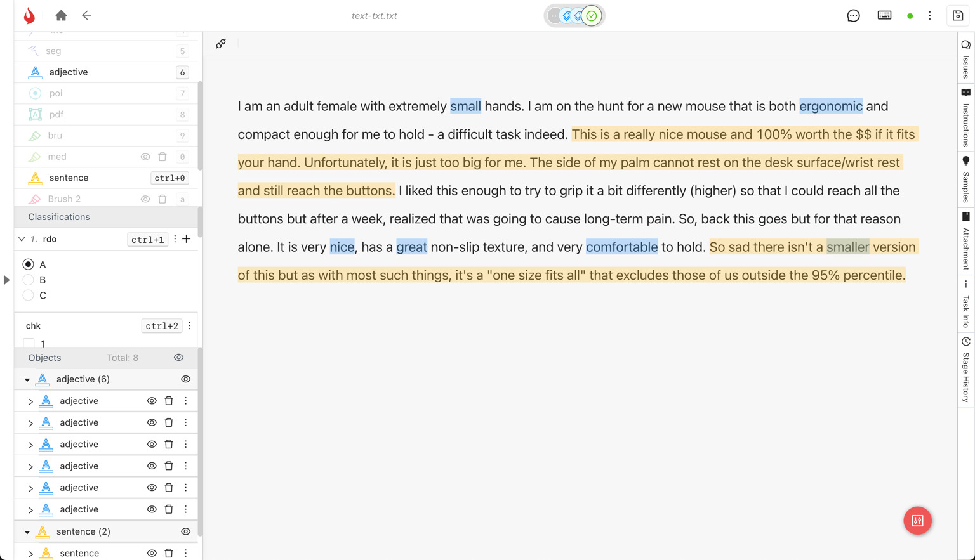Click the flame logo in the corner
This screenshot has height=560, width=975.
[29, 15]
